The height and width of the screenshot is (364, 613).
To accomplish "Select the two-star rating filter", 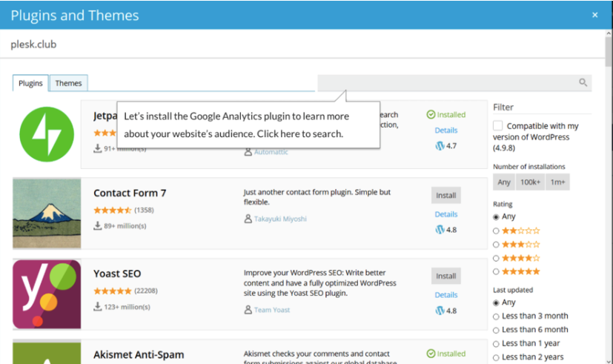I will (496, 231).
